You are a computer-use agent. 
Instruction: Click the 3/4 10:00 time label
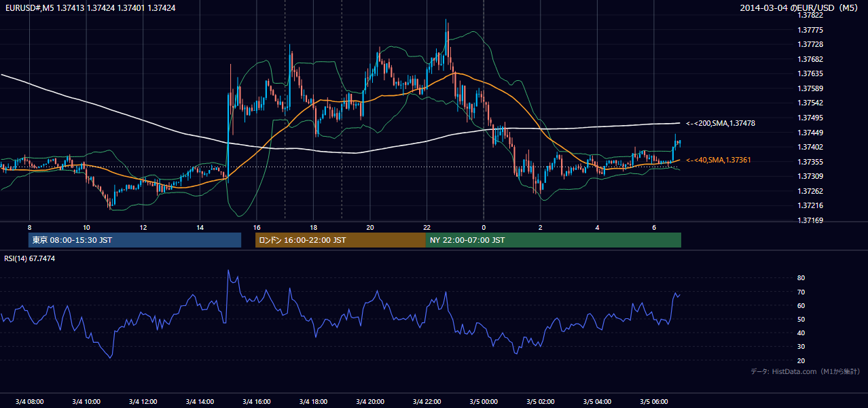(x=86, y=402)
